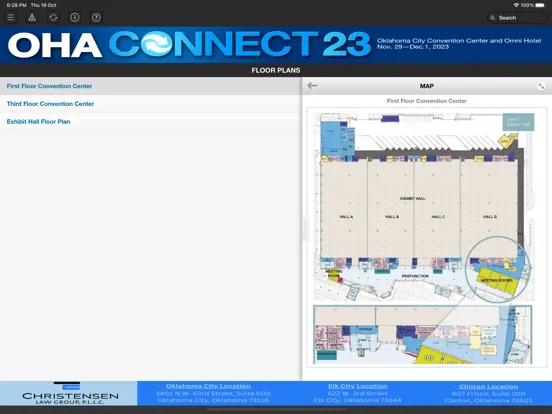
Task: Tap Hall B on the map
Action: click(392, 217)
